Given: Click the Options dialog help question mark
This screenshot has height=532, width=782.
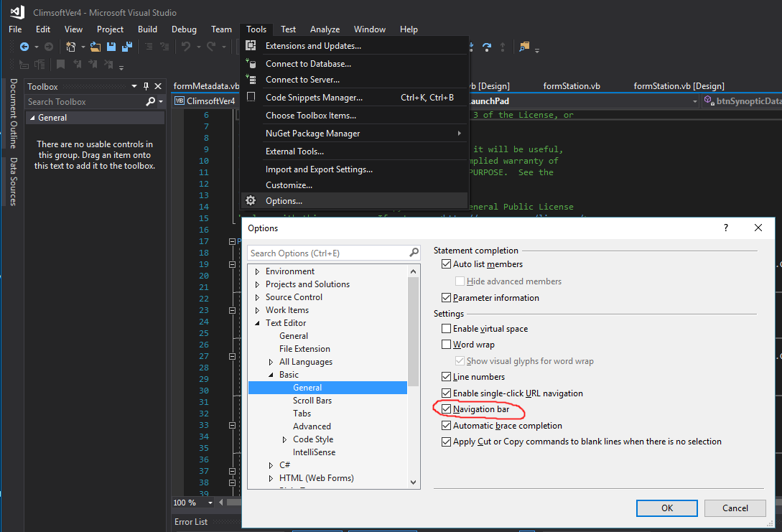Looking at the screenshot, I should 726,228.
